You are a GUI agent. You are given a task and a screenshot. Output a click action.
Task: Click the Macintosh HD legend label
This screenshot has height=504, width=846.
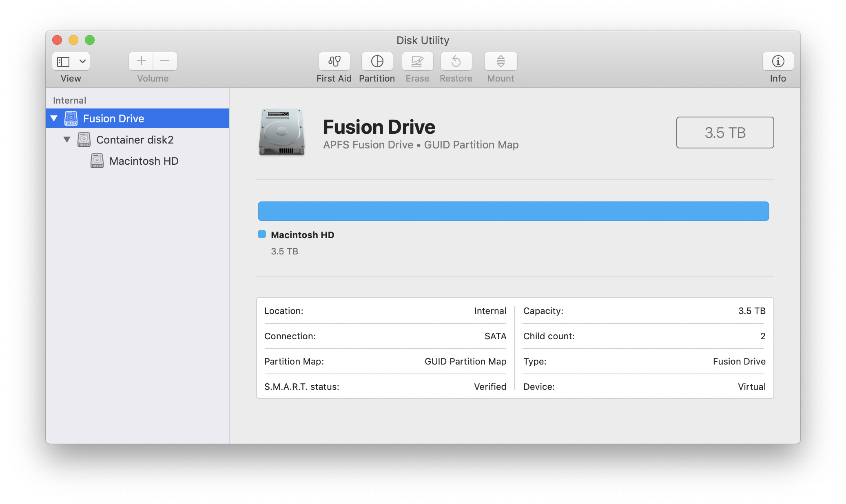[x=302, y=235]
